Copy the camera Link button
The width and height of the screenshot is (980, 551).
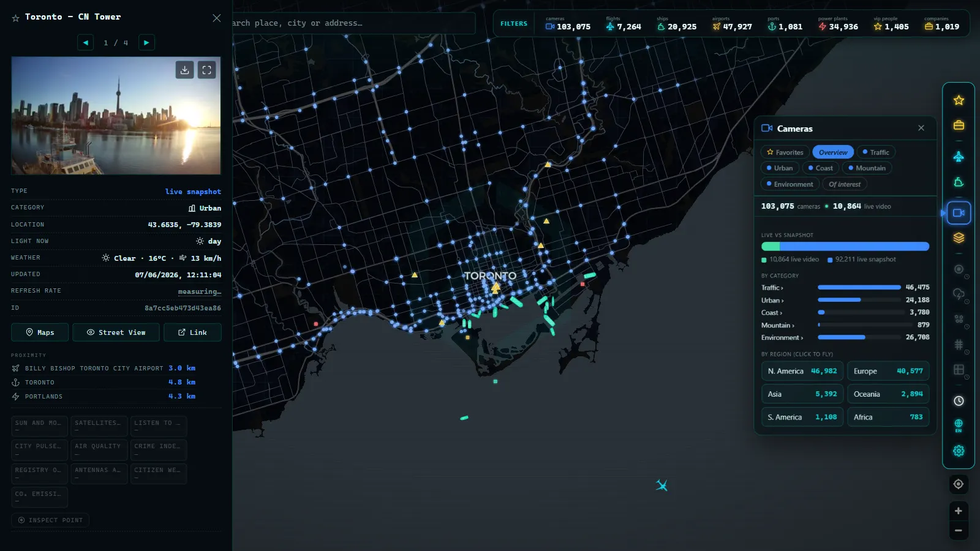pos(192,332)
